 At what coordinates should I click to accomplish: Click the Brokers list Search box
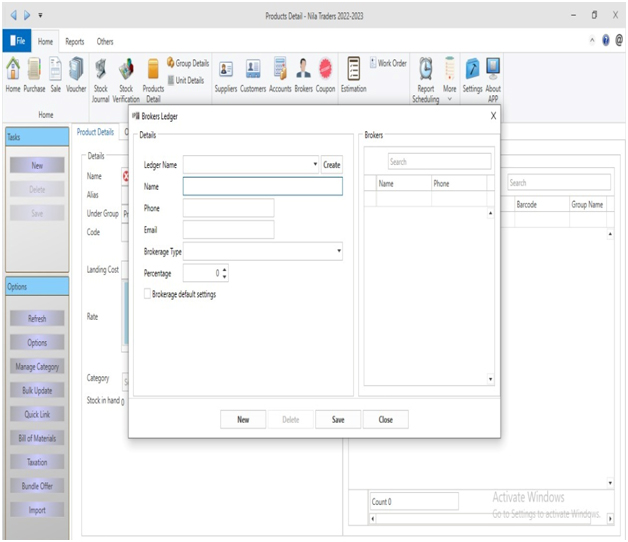[x=439, y=161]
